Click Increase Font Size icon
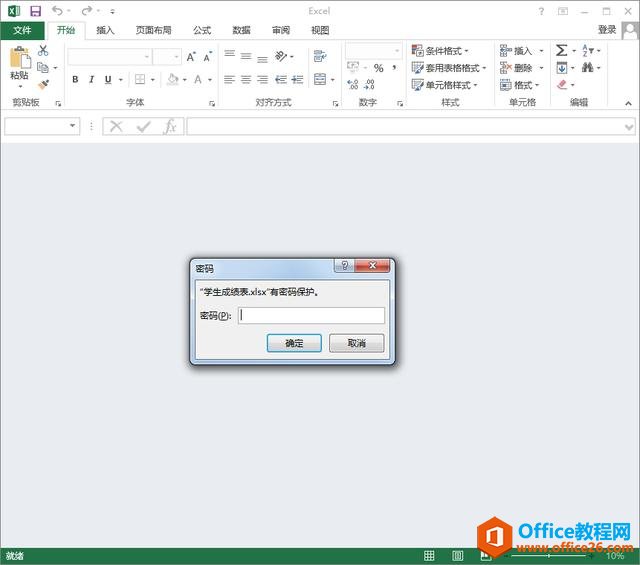Image resolution: width=640 pixels, height=565 pixels. (x=191, y=57)
